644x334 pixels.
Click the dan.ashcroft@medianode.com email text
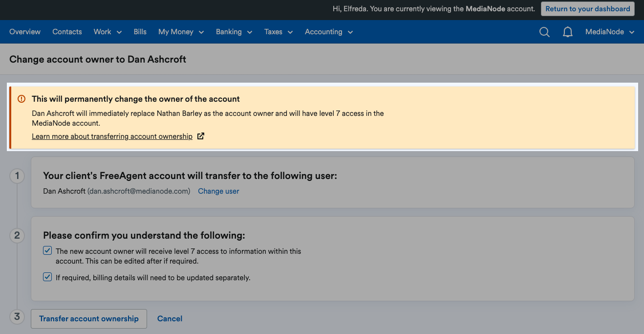(x=139, y=191)
